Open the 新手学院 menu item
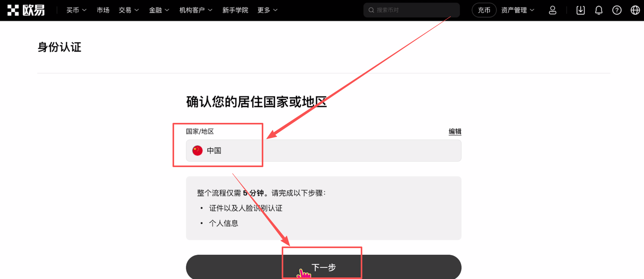Screen dimensions: 644x279 235,10
